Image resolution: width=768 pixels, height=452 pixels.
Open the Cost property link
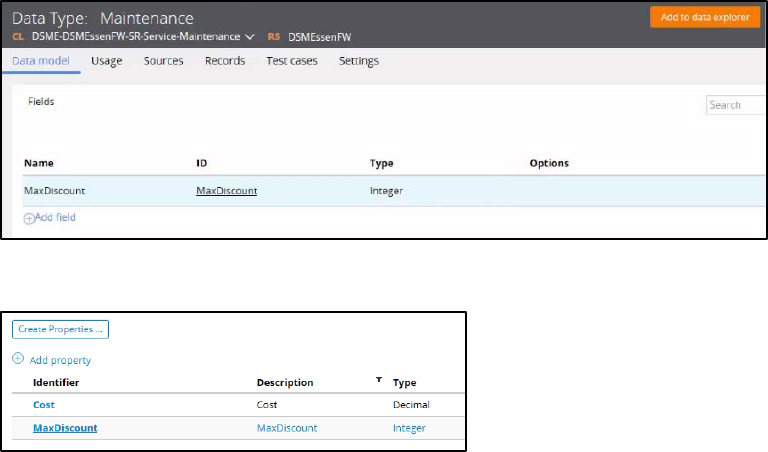(44, 405)
